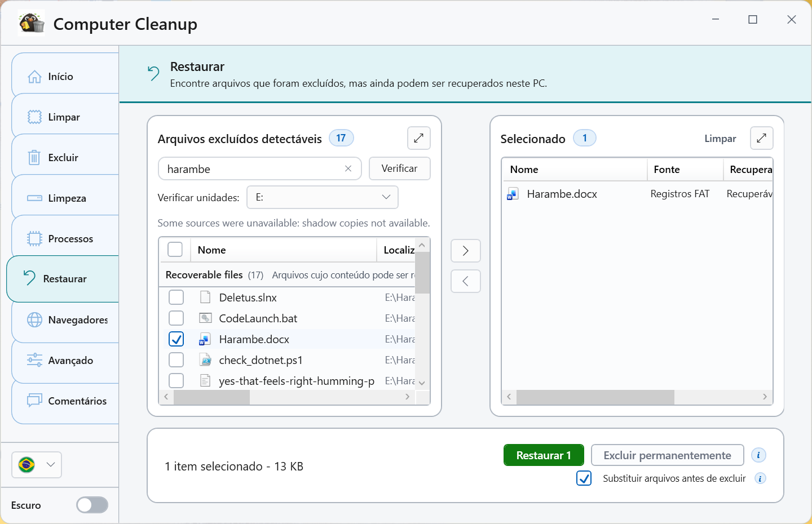Click the trash can icon beside Excluir

click(x=34, y=157)
